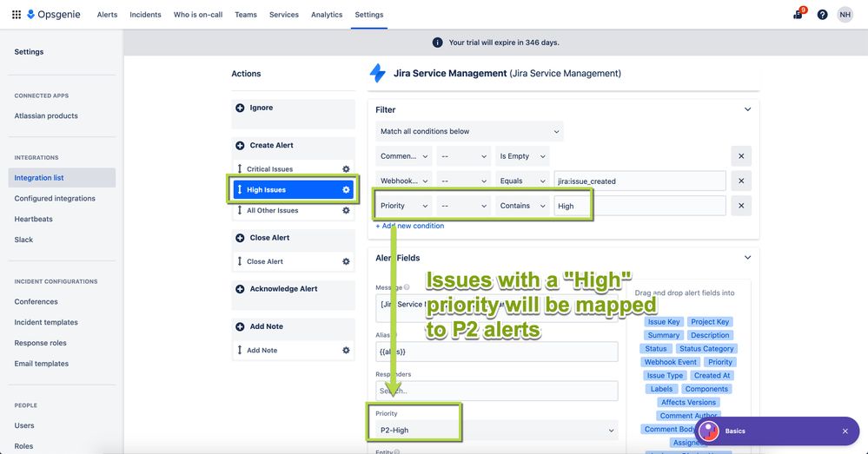Go to the Alerts tab

click(107, 15)
